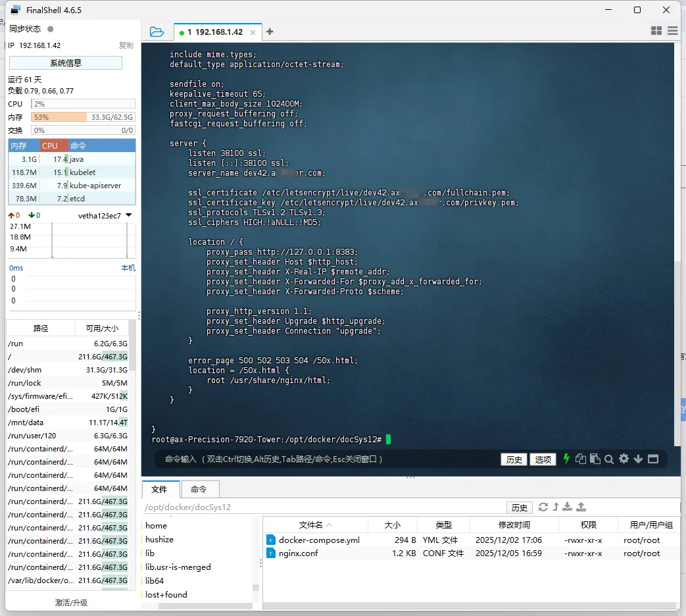Viewport: 686px width, 616px height.
Task: Open the connection manager folder icon
Action: [x=157, y=32]
